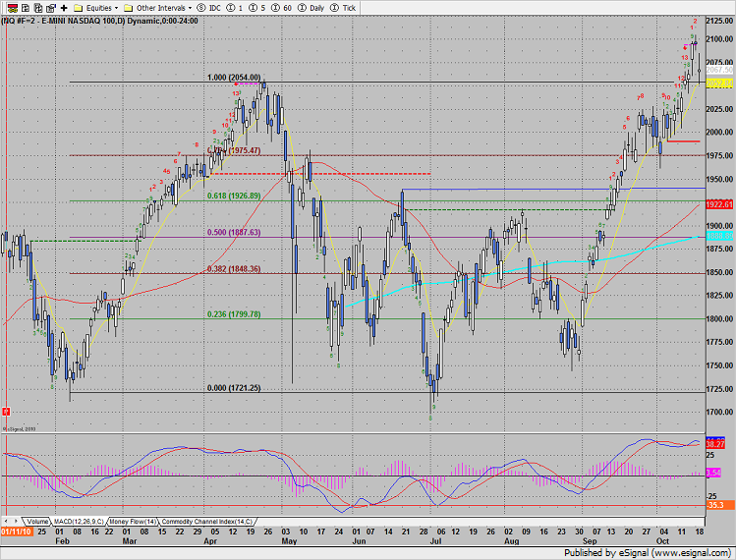Click the Feb month label on time axis
The height and width of the screenshot is (560, 736).
(x=62, y=541)
